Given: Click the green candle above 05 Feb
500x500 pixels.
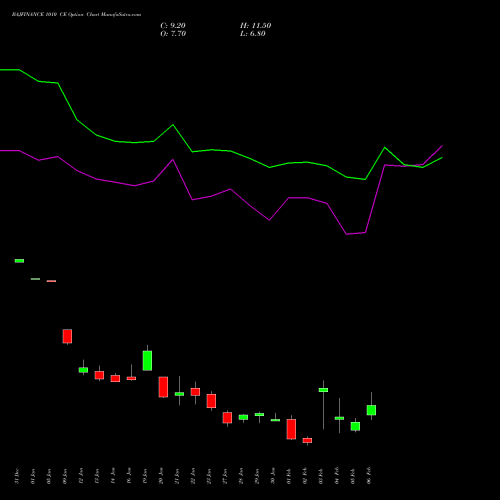Looking at the screenshot, I should (x=355, y=426).
